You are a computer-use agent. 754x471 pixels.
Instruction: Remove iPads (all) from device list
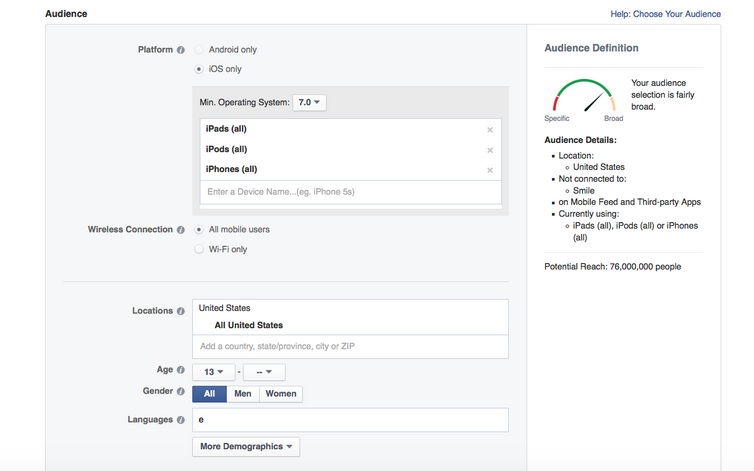tap(490, 130)
